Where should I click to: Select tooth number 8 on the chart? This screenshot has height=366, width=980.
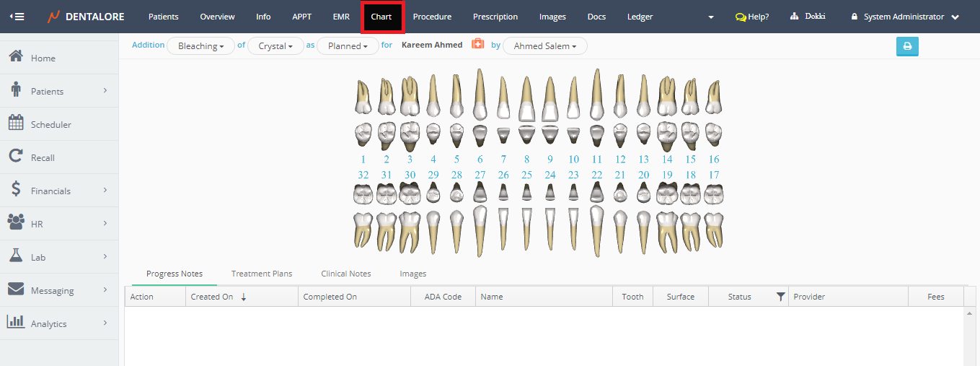click(x=527, y=160)
